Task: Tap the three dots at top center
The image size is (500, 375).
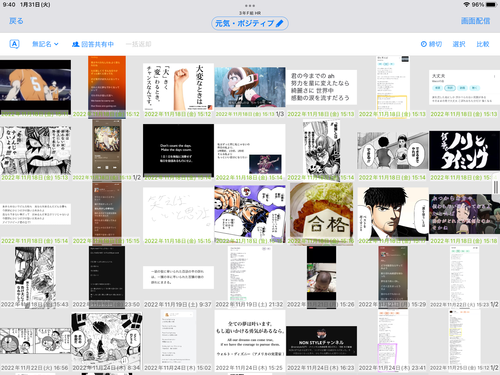Action: click(x=250, y=6)
